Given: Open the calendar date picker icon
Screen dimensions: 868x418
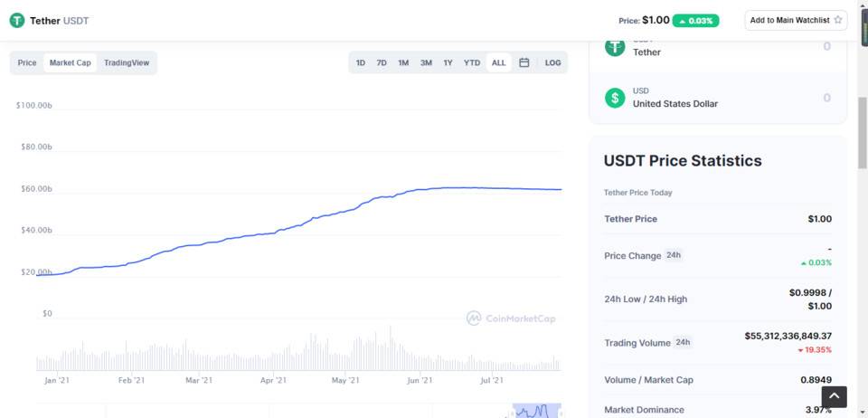Looking at the screenshot, I should [524, 62].
